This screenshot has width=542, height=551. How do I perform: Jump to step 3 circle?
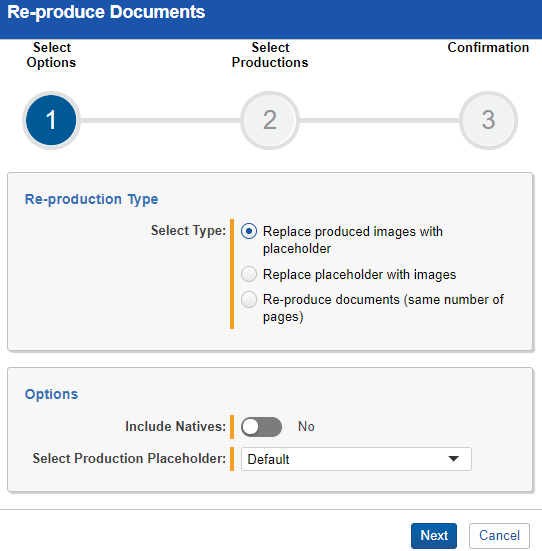pyautogui.click(x=489, y=120)
